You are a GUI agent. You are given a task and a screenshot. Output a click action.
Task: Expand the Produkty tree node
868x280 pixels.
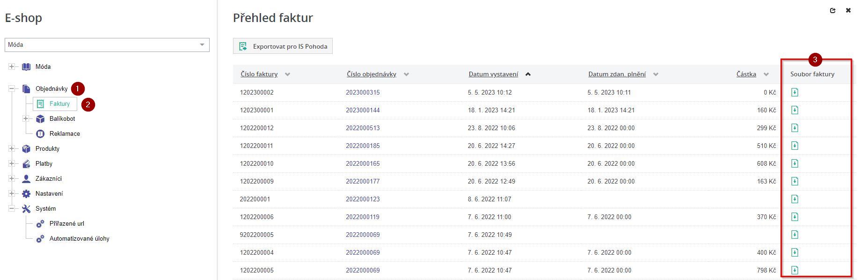(12, 149)
